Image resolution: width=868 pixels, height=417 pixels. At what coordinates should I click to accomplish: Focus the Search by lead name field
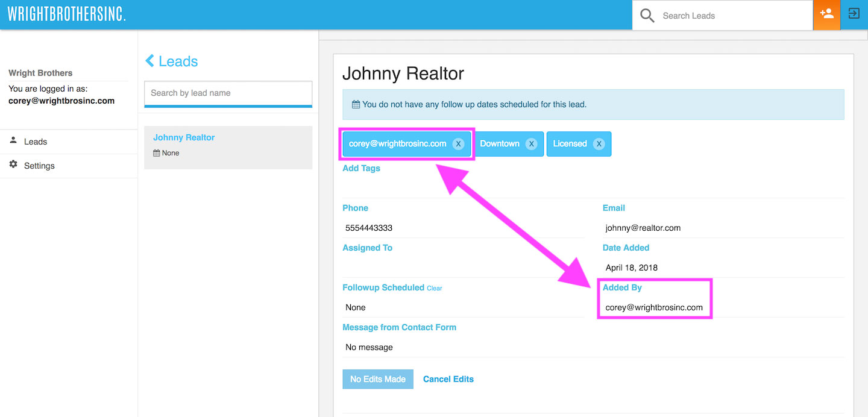[228, 93]
